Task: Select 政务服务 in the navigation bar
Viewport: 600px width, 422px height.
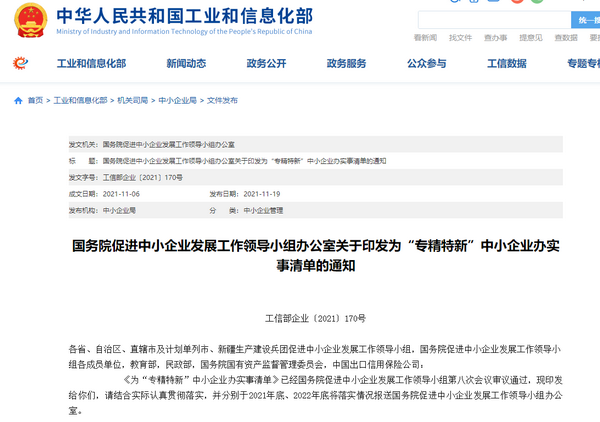Action: 346,64
